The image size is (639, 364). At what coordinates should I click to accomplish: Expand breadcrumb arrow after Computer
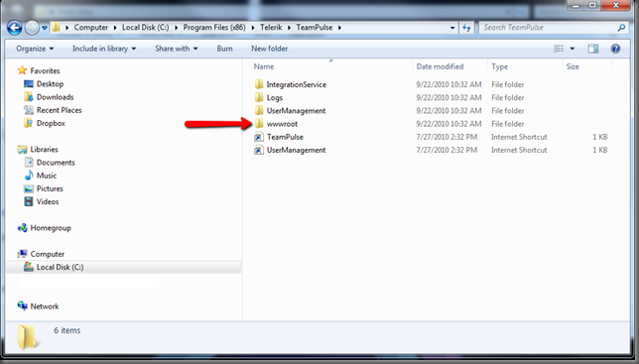tap(115, 28)
